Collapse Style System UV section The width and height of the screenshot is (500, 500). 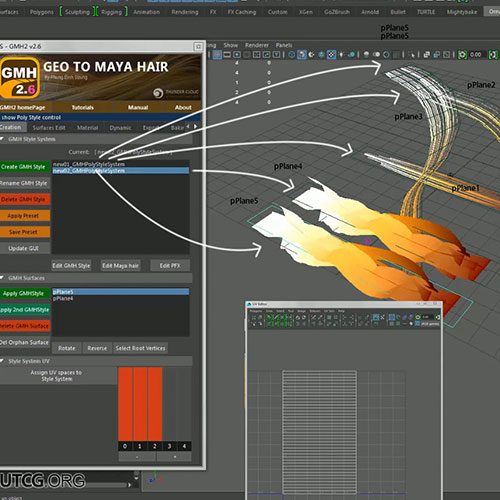[3, 361]
